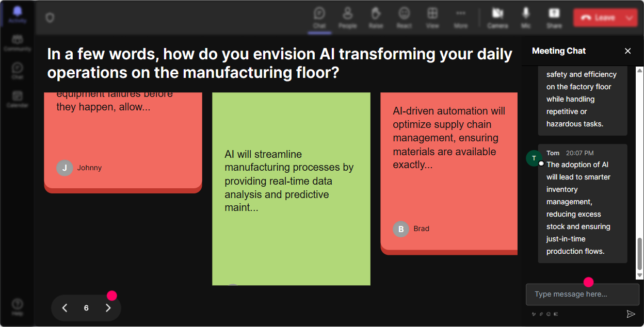Open the Share screen tray
The width and height of the screenshot is (644, 327).
[x=554, y=18]
